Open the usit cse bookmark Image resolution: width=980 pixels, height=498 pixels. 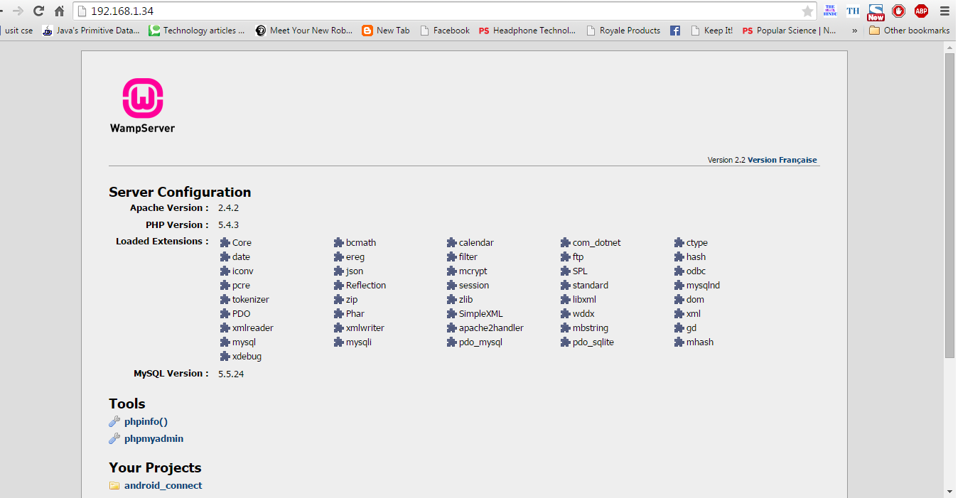(x=17, y=31)
